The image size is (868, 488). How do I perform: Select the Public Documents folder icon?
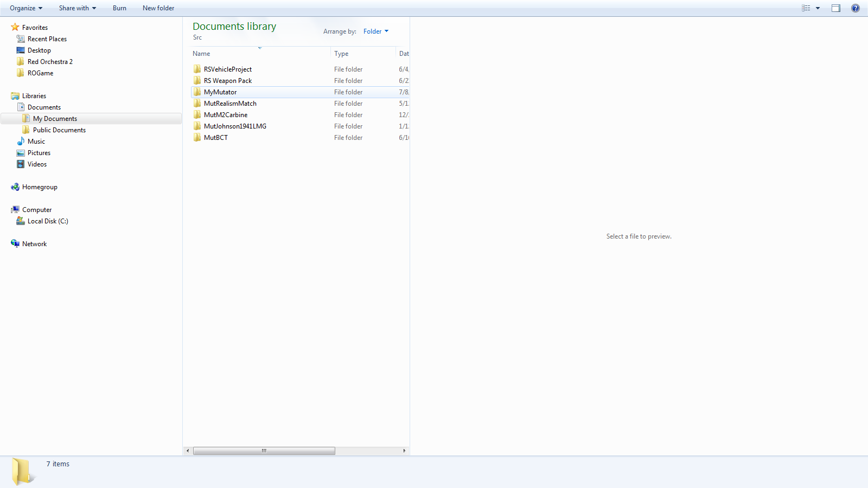click(26, 130)
